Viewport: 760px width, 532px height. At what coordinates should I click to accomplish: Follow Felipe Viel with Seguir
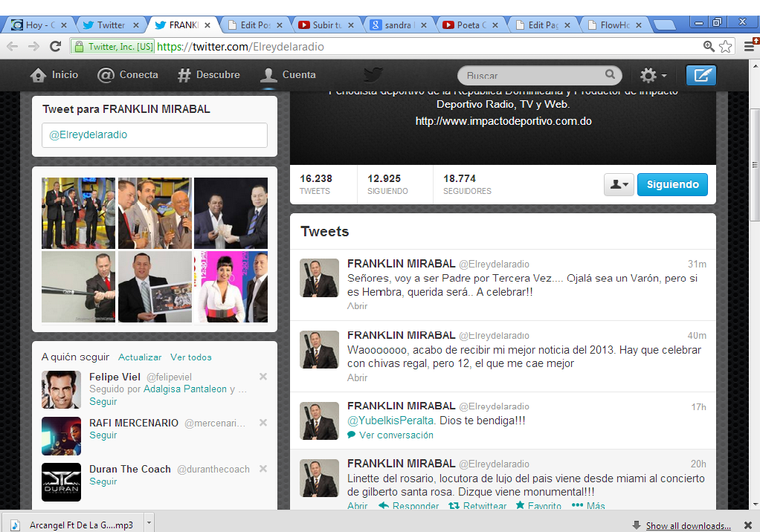(103, 401)
